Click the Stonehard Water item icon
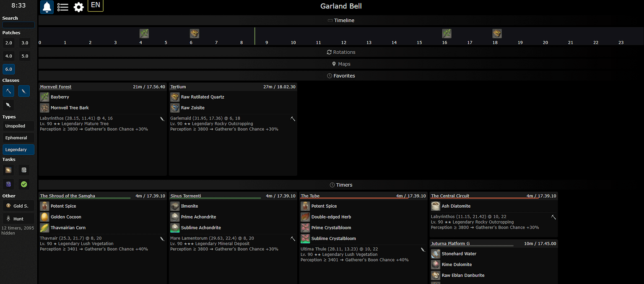Screen dimensions: 644x284 pos(436,254)
